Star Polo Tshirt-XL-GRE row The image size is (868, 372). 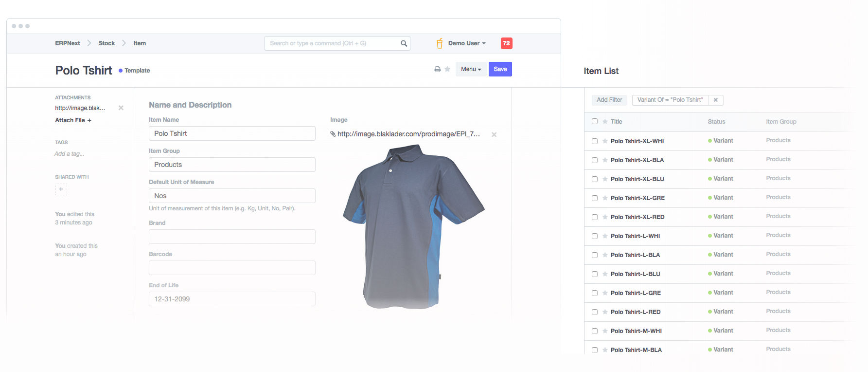click(605, 198)
